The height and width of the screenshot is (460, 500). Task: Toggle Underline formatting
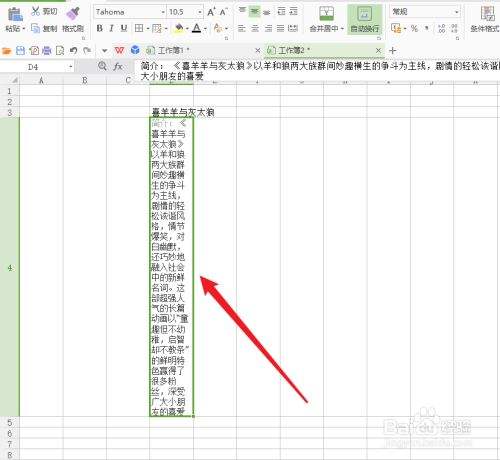tap(124, 28)
